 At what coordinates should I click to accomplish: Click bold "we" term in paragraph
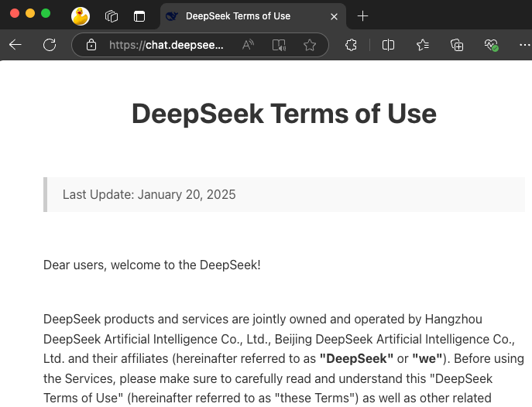[x=427, y=358]
